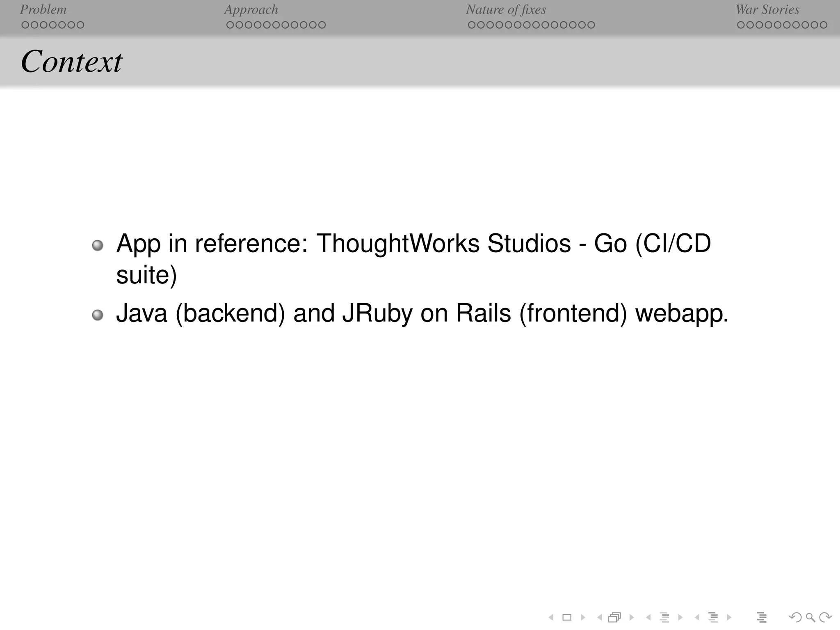
Task: Select first slide circle under Problem
Action: [x=25, y=25]
